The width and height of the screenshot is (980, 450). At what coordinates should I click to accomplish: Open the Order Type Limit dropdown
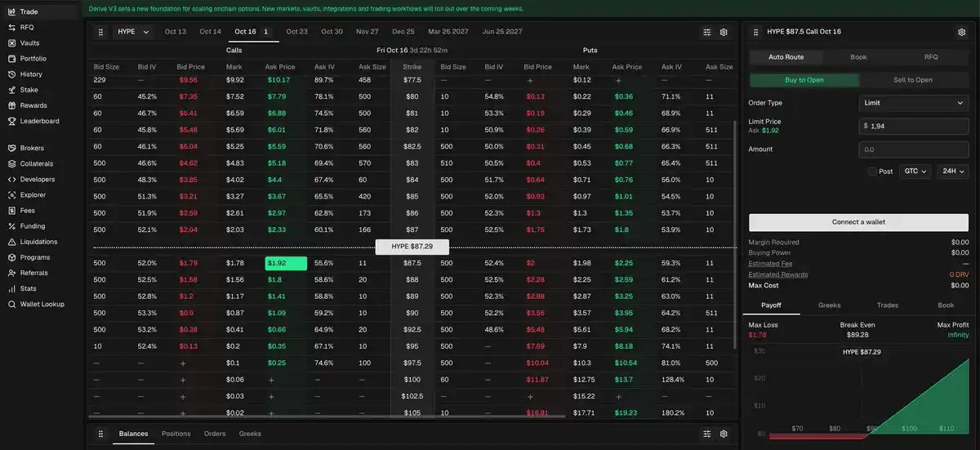[914, 103]
